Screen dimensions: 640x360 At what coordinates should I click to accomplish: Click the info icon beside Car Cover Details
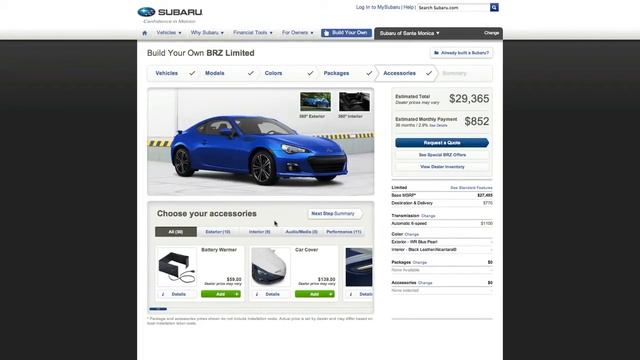(x=257, y=294)
